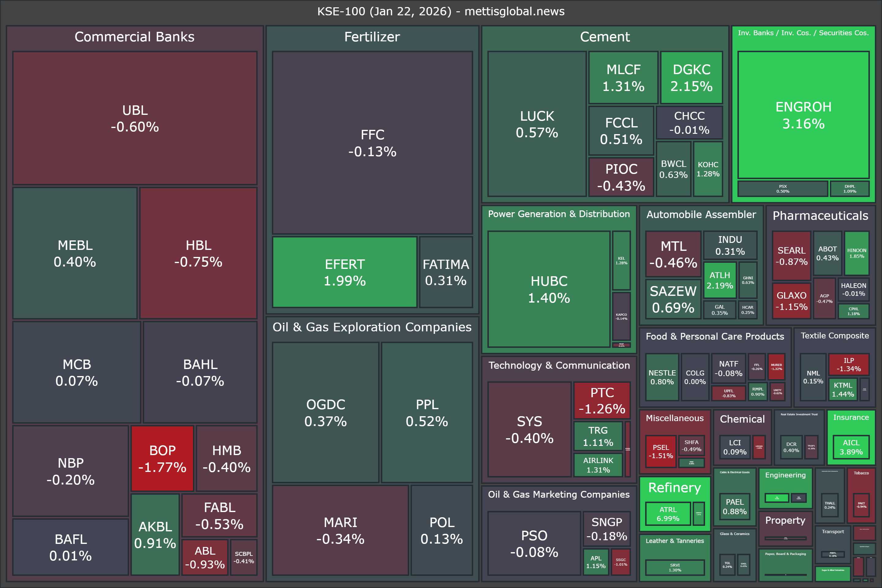Click the Cement sector header
Screen dimensions: 882x588
pos(605,37)
